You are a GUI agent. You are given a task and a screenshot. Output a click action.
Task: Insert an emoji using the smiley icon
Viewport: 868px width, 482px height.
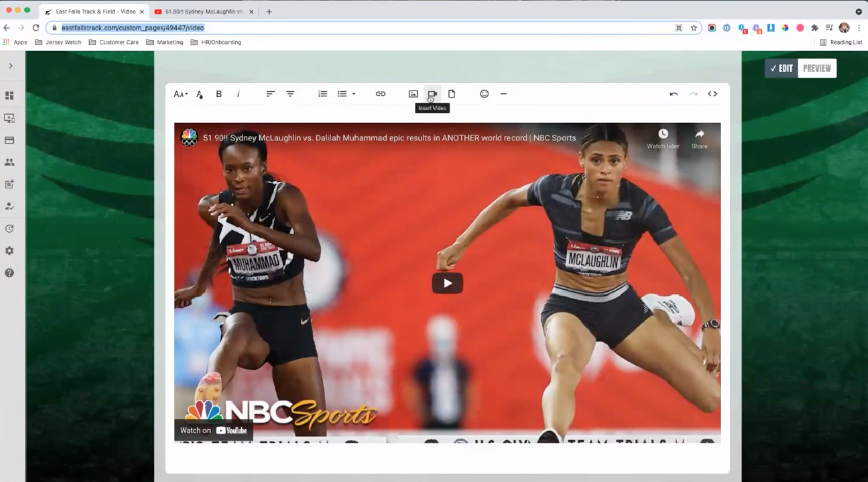tap(483, 94)
